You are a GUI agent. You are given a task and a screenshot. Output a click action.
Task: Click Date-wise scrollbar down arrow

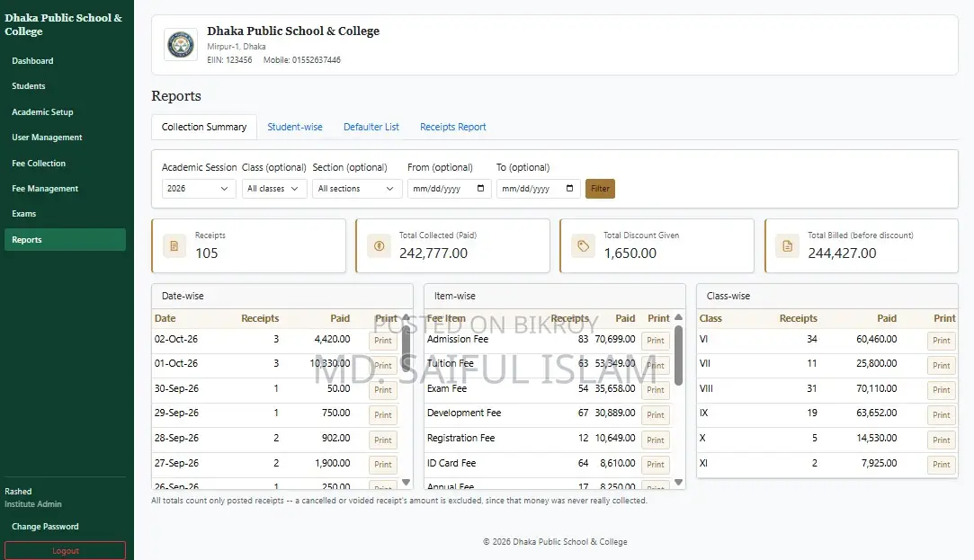[406, 483]
